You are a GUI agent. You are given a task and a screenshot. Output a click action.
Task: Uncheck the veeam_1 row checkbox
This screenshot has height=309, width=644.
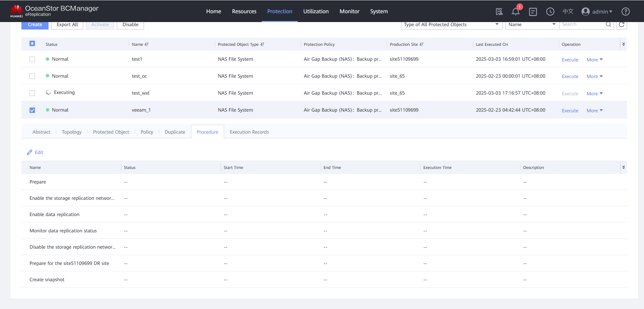click(x=32, y=110)
